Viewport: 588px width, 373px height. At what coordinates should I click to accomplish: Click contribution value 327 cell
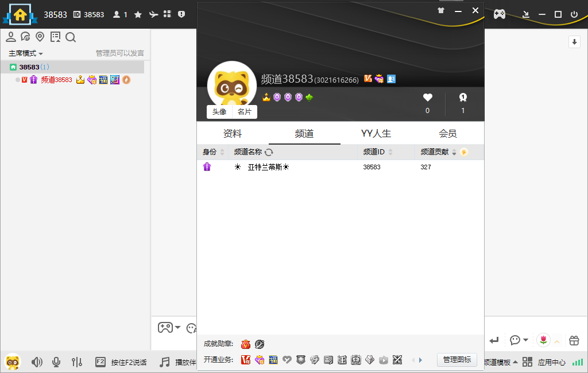(425, 167)
